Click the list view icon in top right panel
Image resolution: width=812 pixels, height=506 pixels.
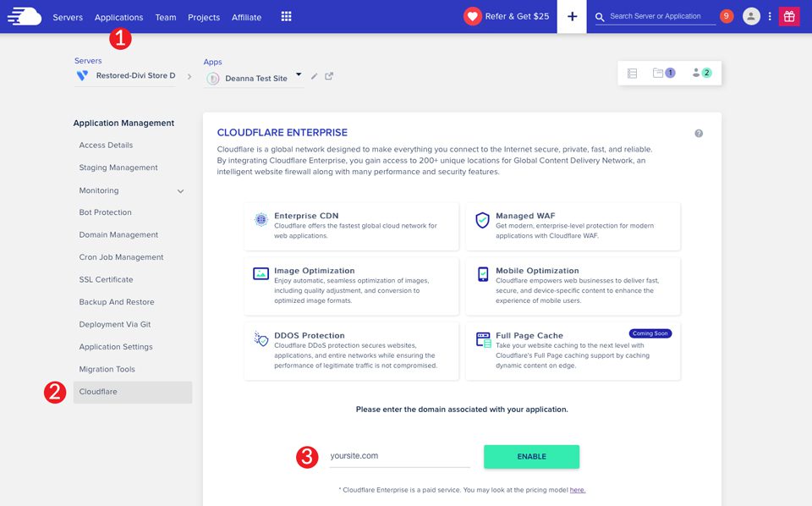coord(632,73)
